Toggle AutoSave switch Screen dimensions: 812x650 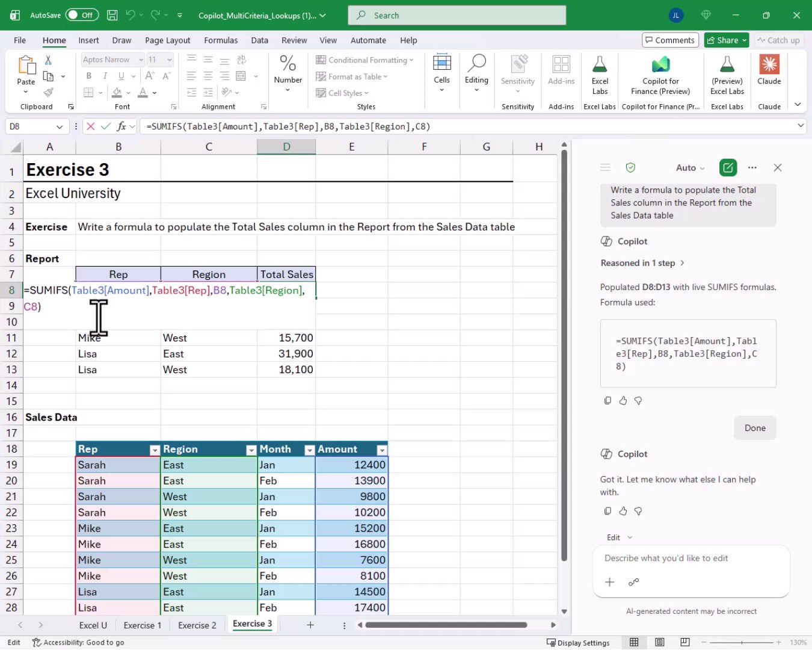82,15
